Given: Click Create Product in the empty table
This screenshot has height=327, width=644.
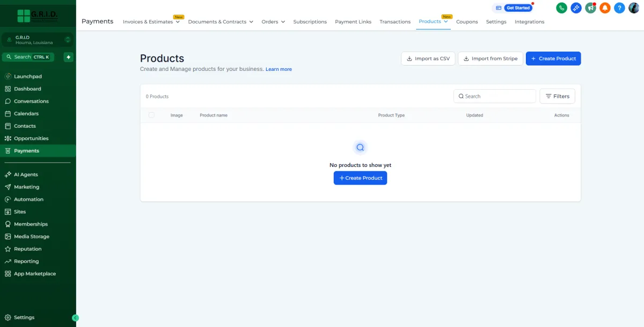Looking at the screenshot, I should pyautogui.click(x=360, y=178).
